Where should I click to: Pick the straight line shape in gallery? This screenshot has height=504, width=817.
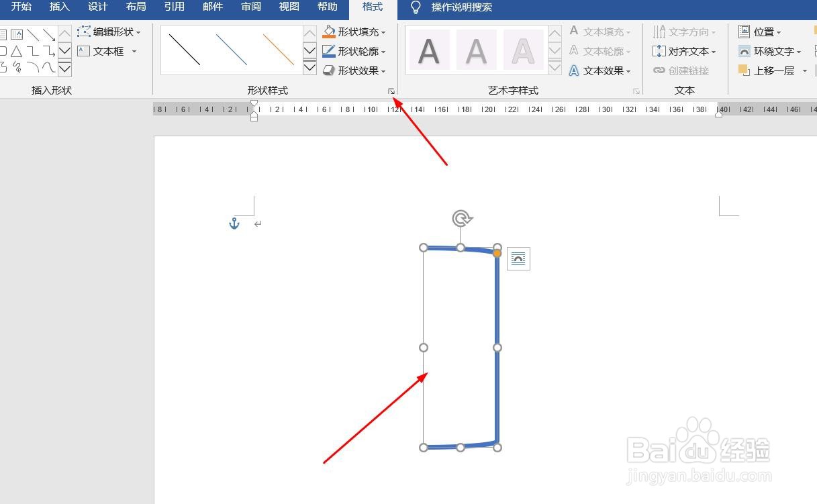pos(32,35)
